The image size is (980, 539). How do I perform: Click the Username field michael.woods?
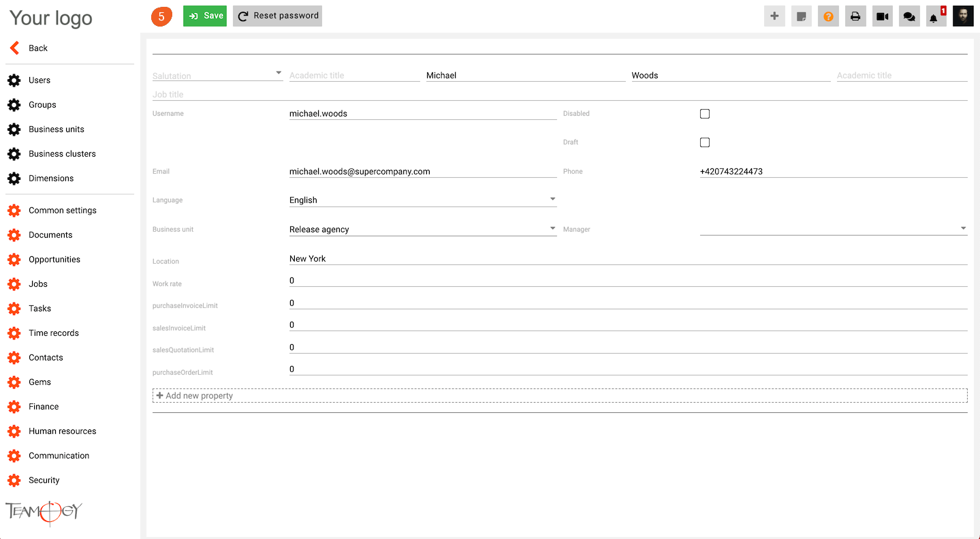[x=423, y=114]
